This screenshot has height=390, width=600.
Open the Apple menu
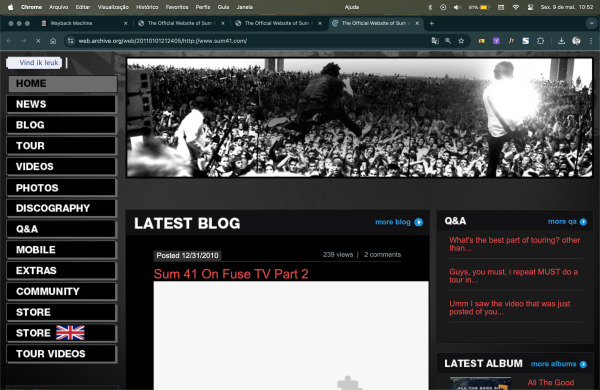click(x=11, y=7)
